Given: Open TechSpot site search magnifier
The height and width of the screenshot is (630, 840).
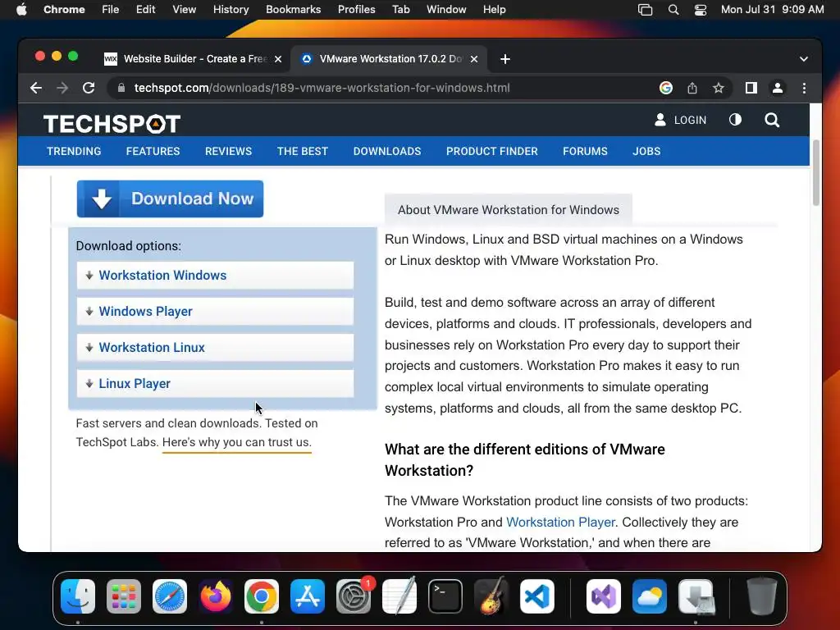Looking at the screenshot, I should pos(771,120).
